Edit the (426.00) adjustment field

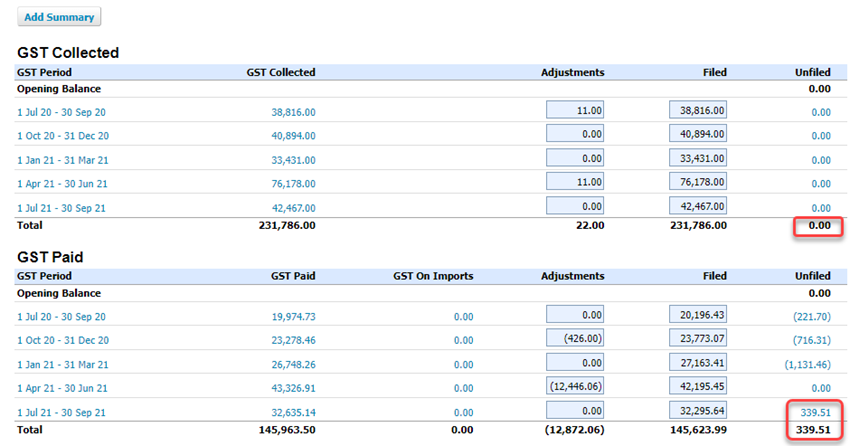575,338
